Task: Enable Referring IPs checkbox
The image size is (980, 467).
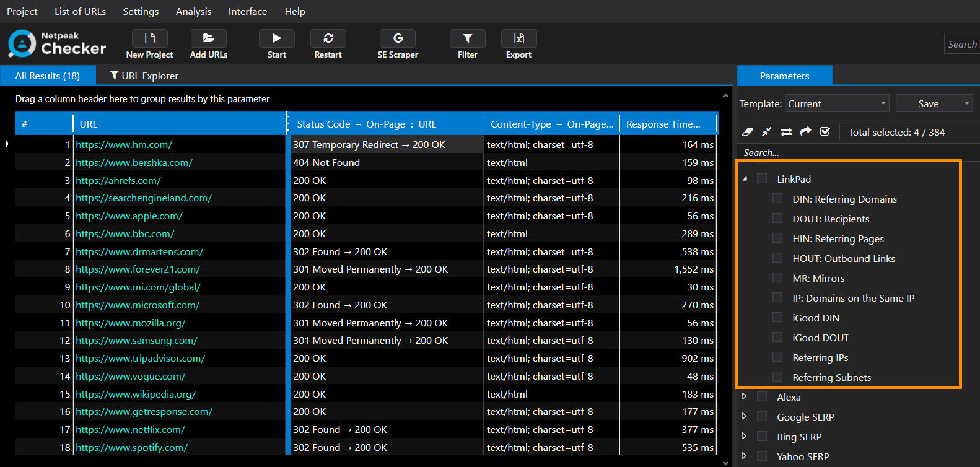Action: [x=777, y=357]
